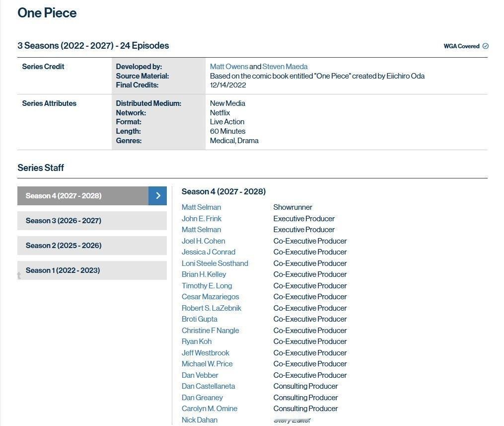Click the One Piece page title
The height and width of the screenshot is (426, 504).
pyautogui.click(x=47, y=13)
